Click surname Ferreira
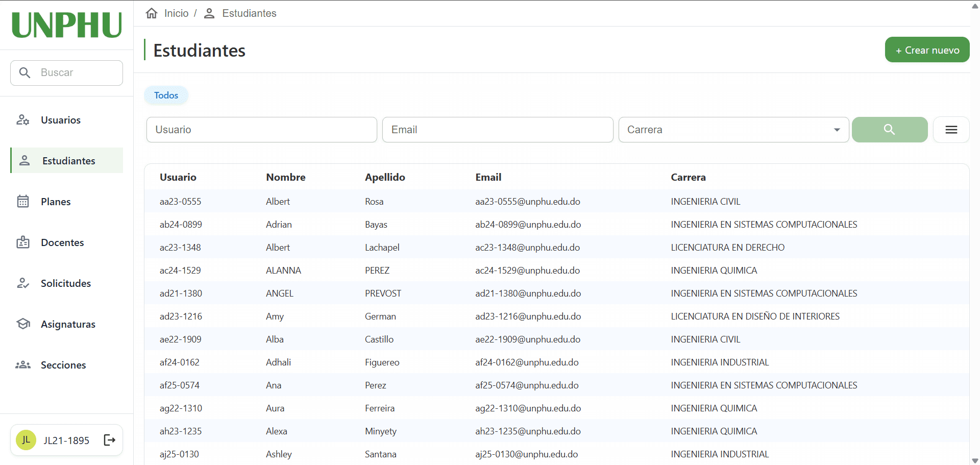980x465 pixels. point(380,408)
